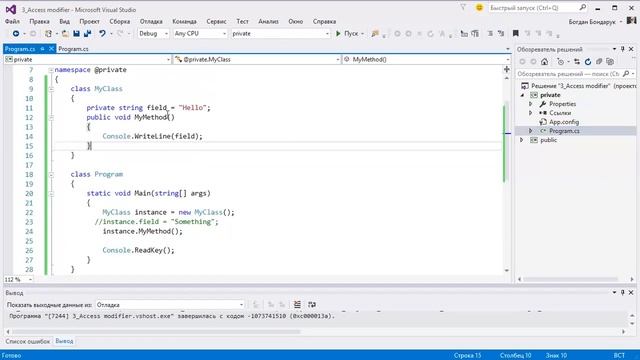
Task: Open the Отладка menu
Action: 151,21
